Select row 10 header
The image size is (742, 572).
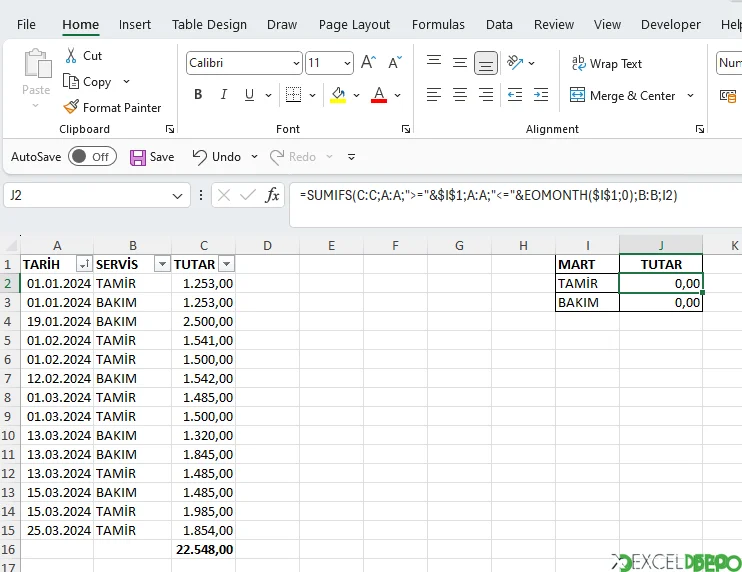pos(9,435)
